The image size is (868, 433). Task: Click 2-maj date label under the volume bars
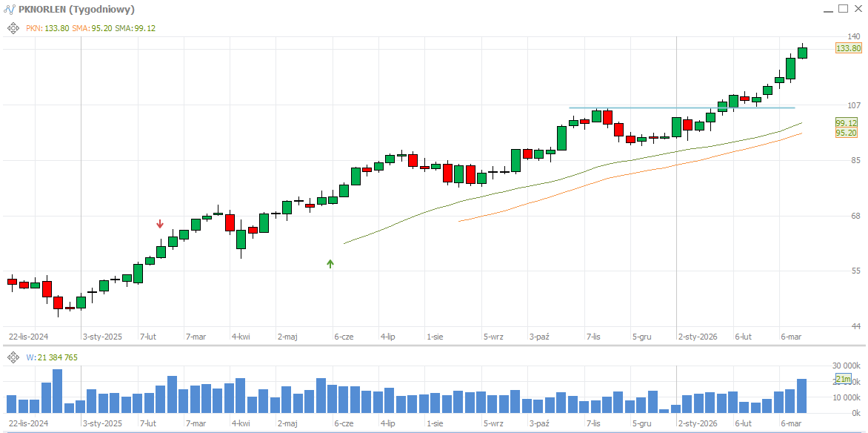click(287, 424)
